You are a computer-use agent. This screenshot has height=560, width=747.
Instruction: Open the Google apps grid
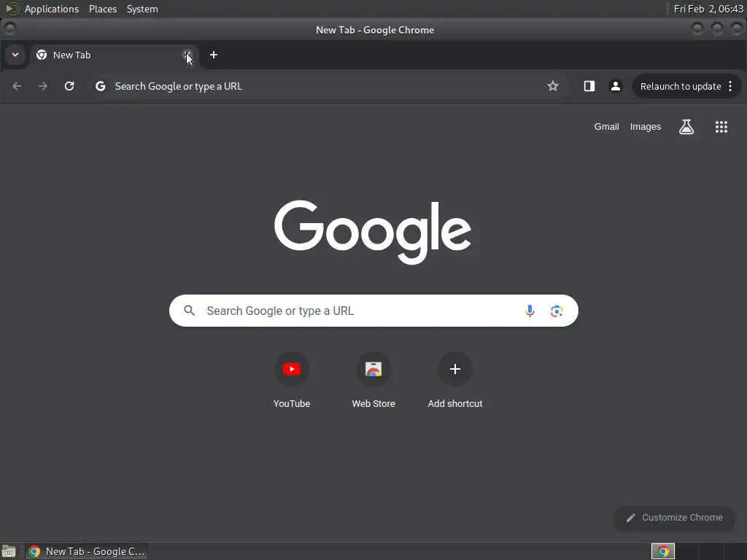pyautogui.click(x=721, y=127)
